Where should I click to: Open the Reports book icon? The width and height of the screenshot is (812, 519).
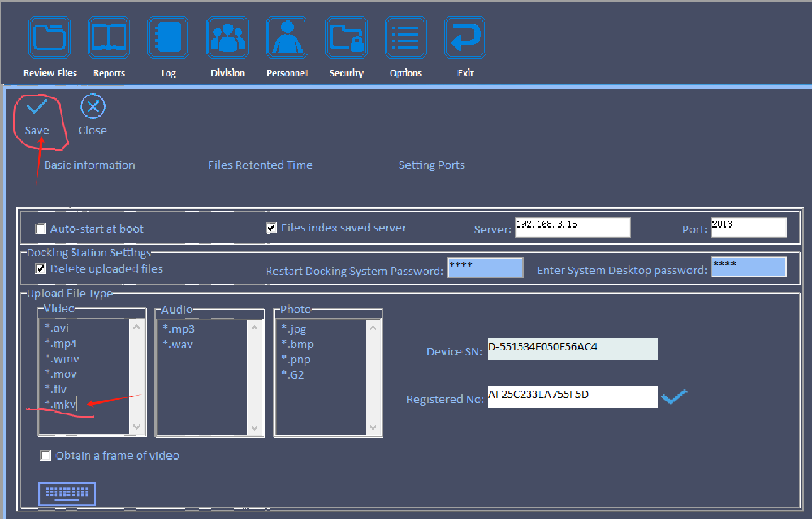109,38
